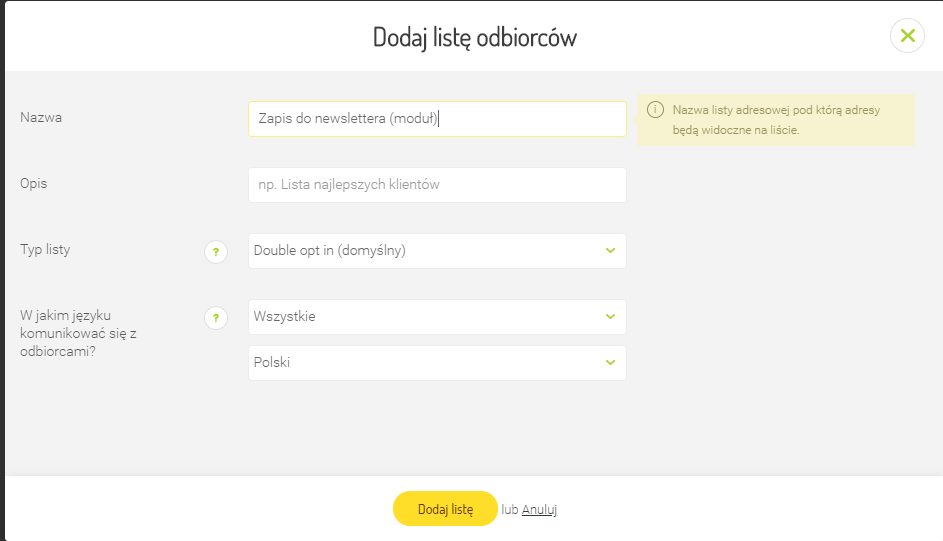Click the green chevron in the Wszystkie field

pos(610,317)
